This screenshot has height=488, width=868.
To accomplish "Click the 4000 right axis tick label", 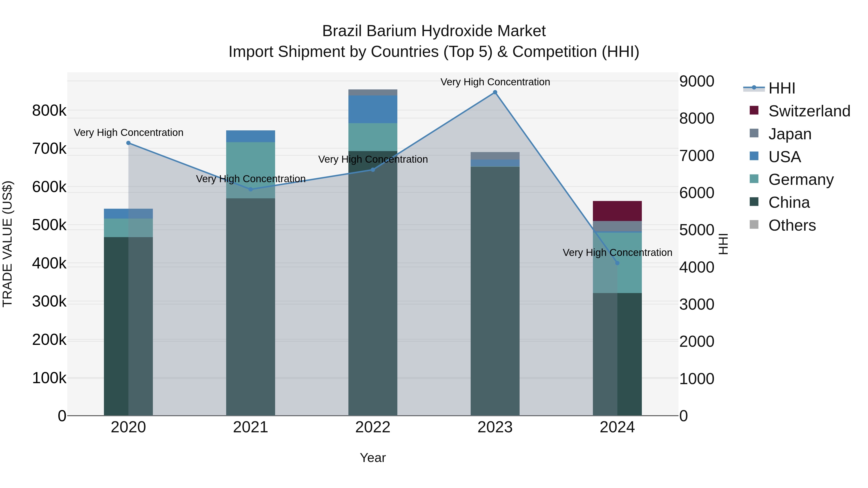I will point(697,267).
